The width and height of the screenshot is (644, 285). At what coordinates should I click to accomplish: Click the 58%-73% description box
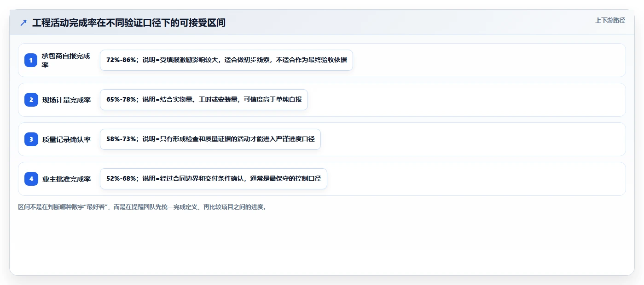tap(210, 139)
